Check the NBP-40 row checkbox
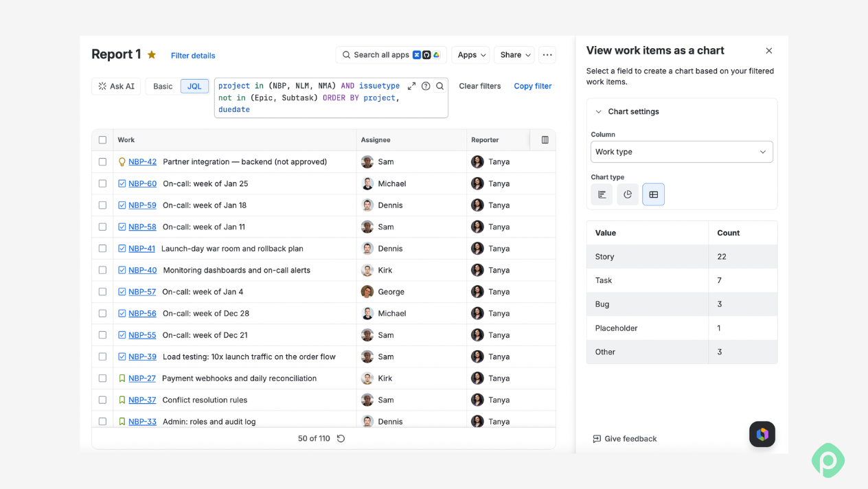Viewport: 868px width, 489px height. [102, 270]
